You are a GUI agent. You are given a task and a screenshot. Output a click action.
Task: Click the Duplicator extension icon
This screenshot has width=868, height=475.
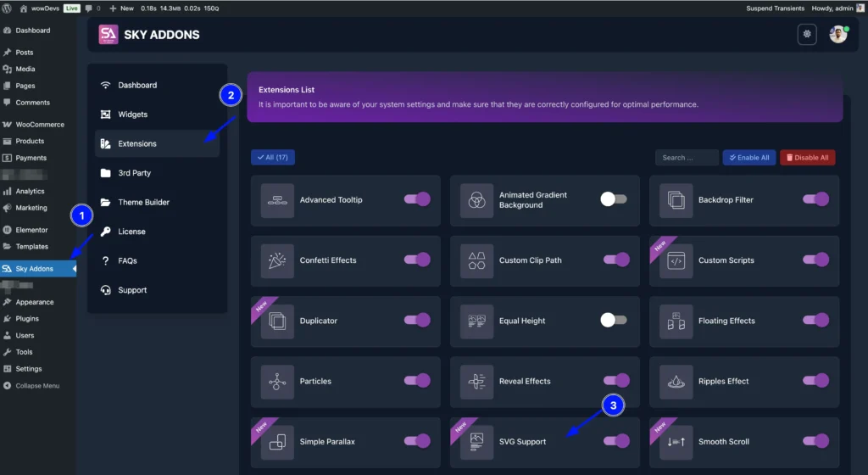click(277, 321)
